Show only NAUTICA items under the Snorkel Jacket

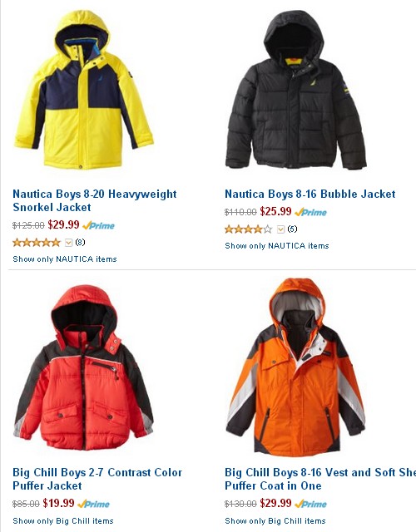(65, 259)
